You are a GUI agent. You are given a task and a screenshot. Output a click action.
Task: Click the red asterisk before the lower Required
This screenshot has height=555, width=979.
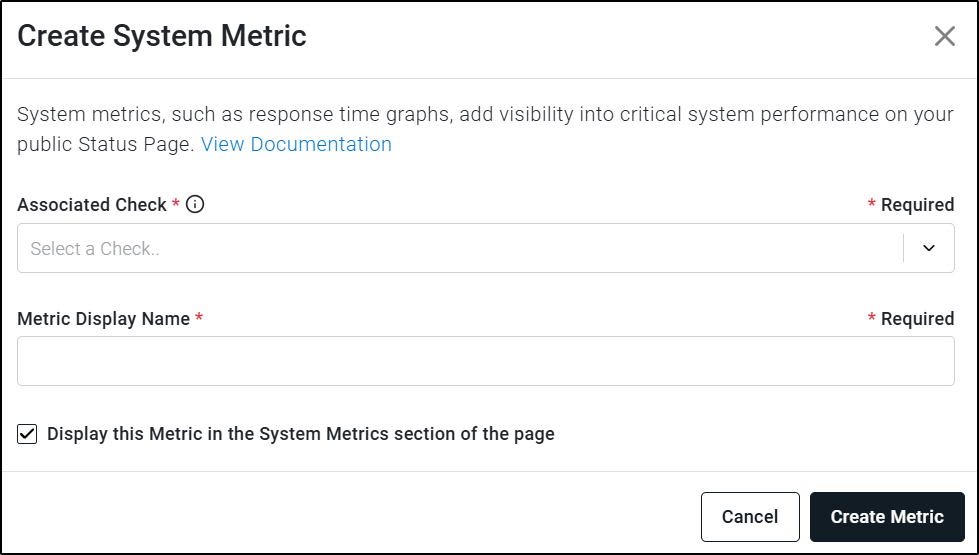[872, 317]
